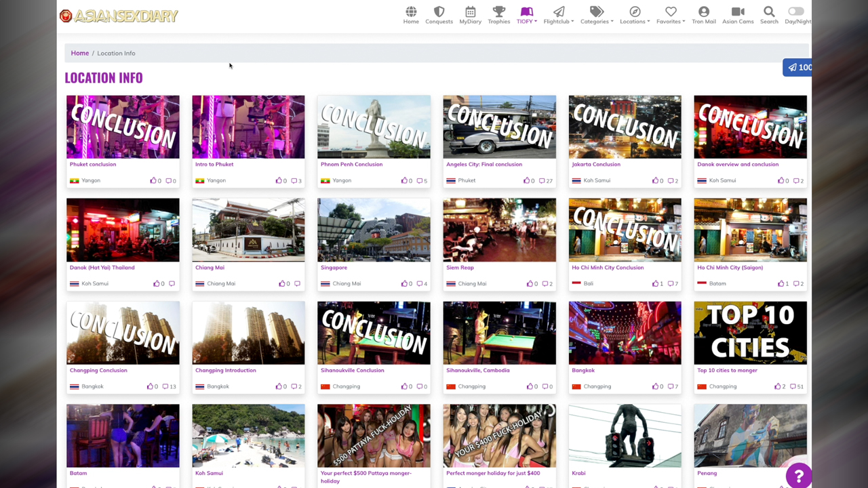Select the Conquests shield icon

[439, 12]
